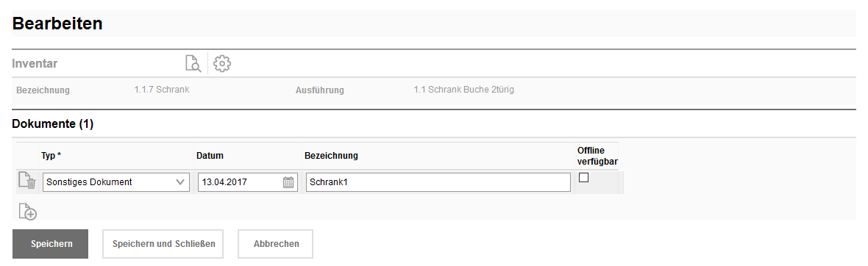
Task: Click the Speichern button
Action: 50,244
